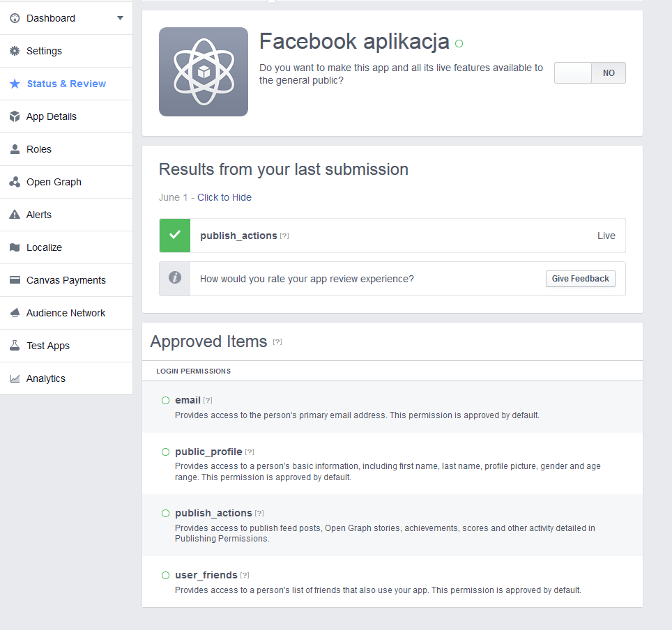This screenshot has height=630, width=672.
Task: Collapse results via Click to Hide
Action: [x=224, y=197]
